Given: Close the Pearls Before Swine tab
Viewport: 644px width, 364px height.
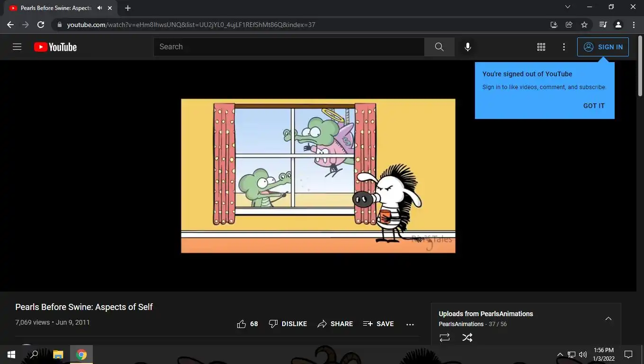Looking at the screenshot, I should click(x=110, y=8).
